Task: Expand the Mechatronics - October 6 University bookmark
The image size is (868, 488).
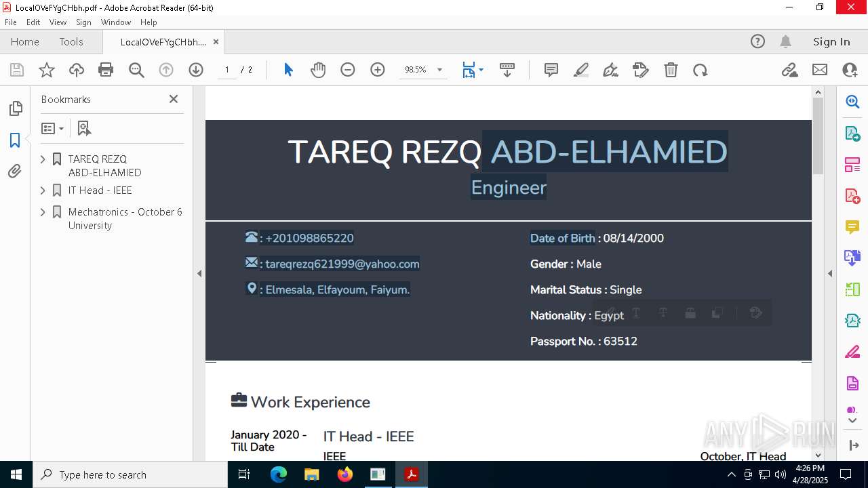Action: (x=43, y=212)
